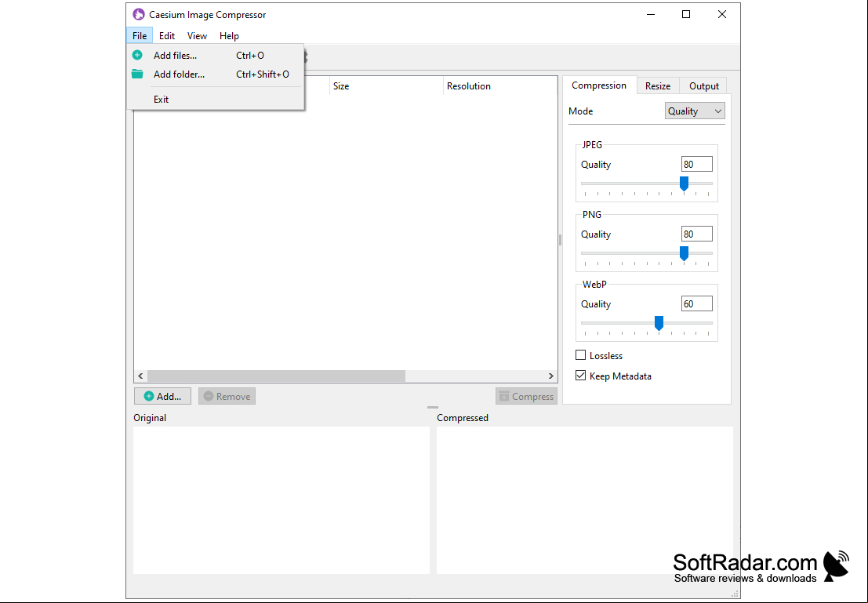Image resolution: width=868 pixels, height=603 pixels.
Task: Close the Caesium Image Compressor window
Action: (722, 14)
